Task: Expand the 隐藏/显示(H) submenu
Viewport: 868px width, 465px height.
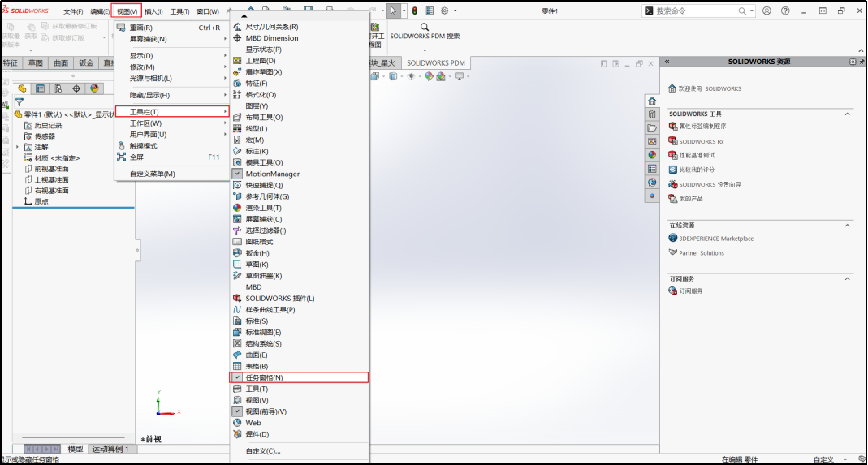Action: (x=171, y=95)
